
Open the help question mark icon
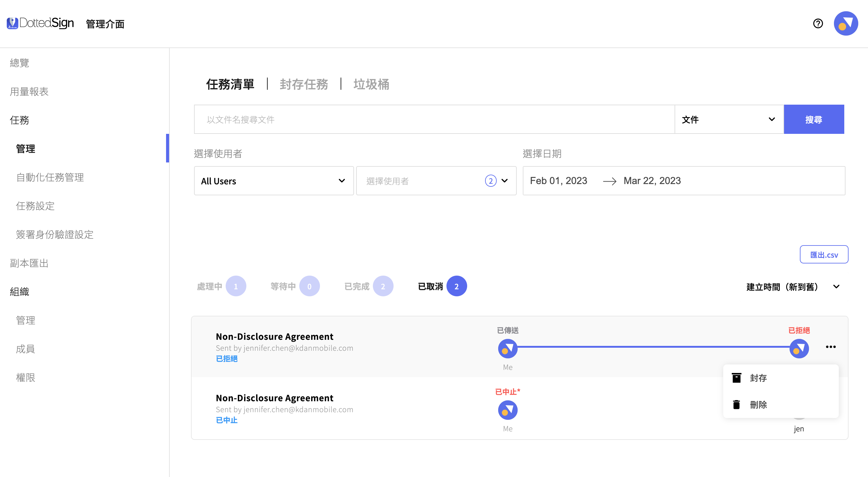[818, 24]
